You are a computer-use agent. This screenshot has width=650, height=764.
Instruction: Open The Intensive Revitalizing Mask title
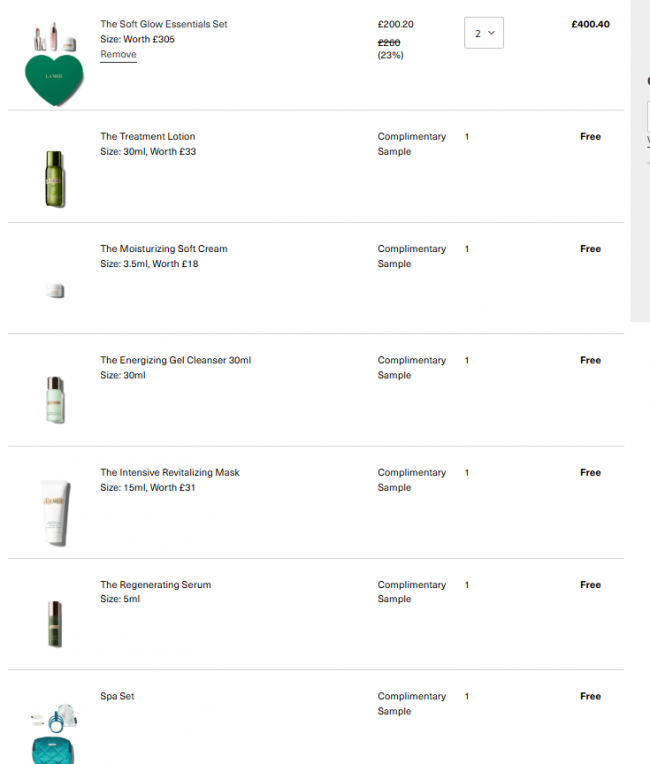[169, 472]
